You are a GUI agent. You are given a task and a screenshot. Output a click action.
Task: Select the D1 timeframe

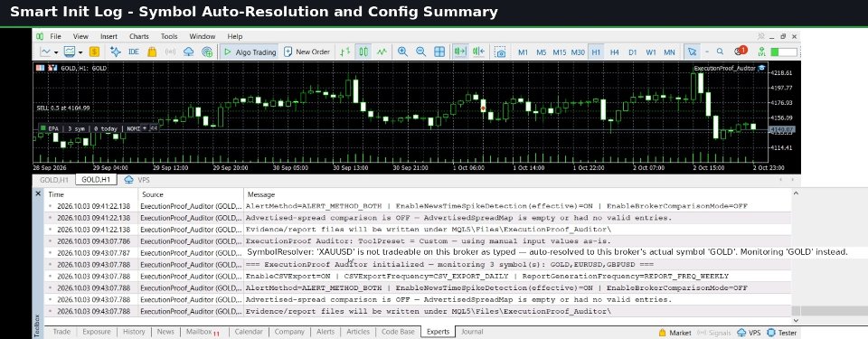tap(632, 52)
